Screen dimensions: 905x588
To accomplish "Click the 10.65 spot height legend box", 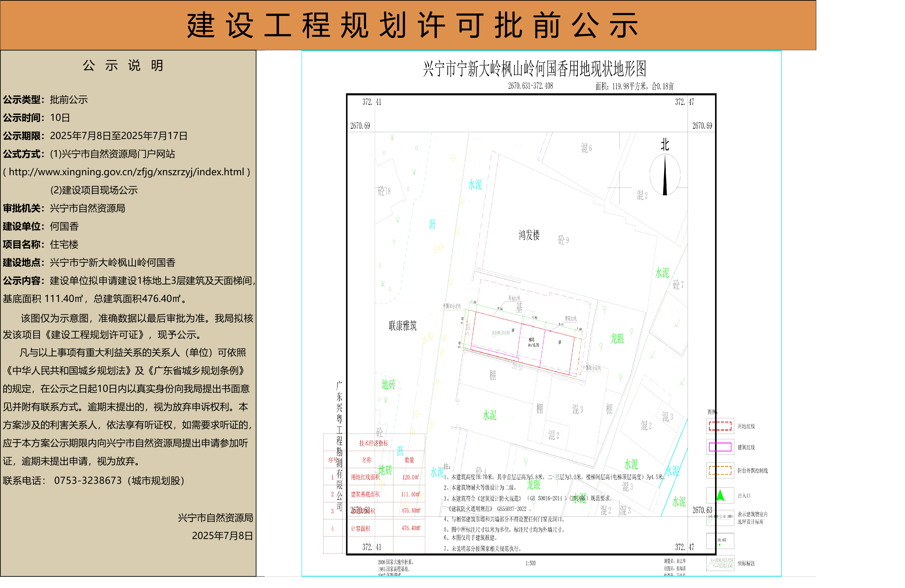I will [x=720, y=541].
